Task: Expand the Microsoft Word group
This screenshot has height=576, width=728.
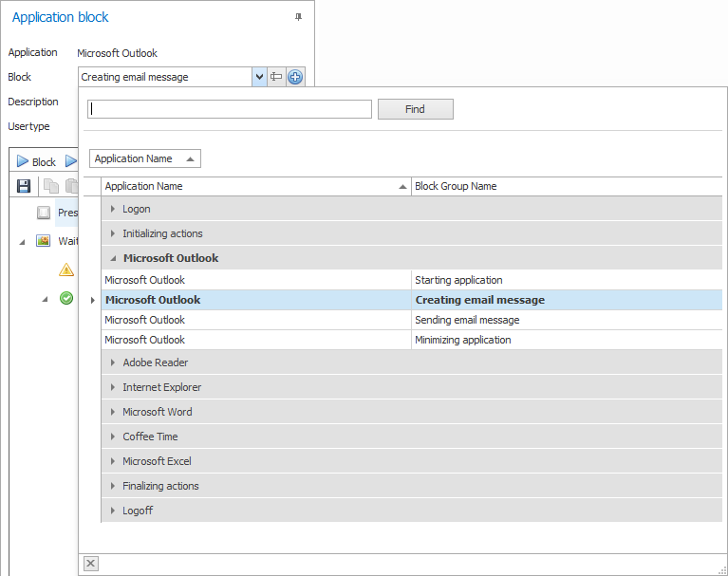Action: (112, 412)
